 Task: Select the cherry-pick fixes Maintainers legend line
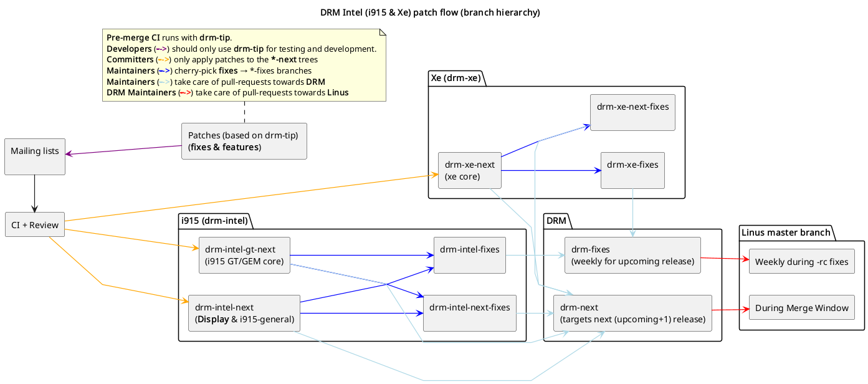click(209, 70)
